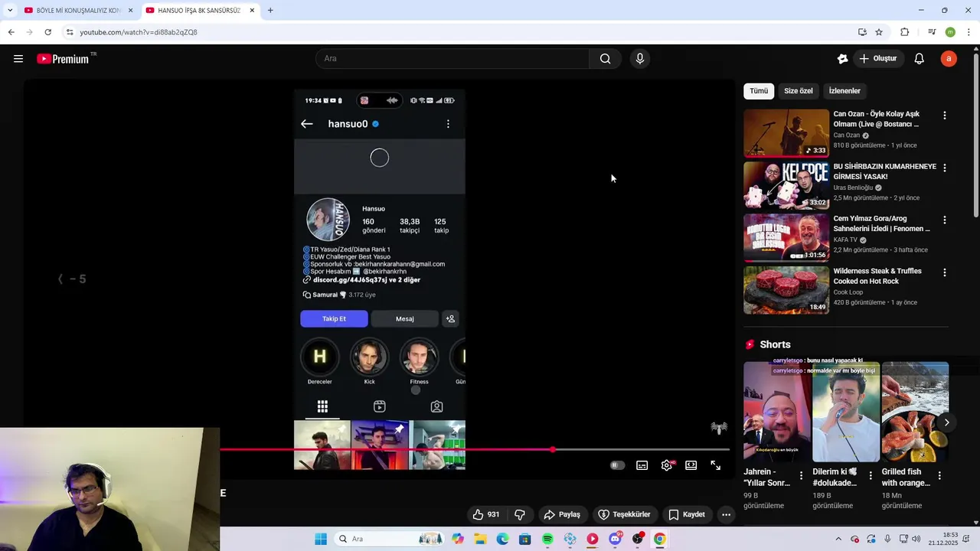This screenshot has width=980, height=551.
Task: Toggle the autoplay switch in player
Action: [617, 465]
